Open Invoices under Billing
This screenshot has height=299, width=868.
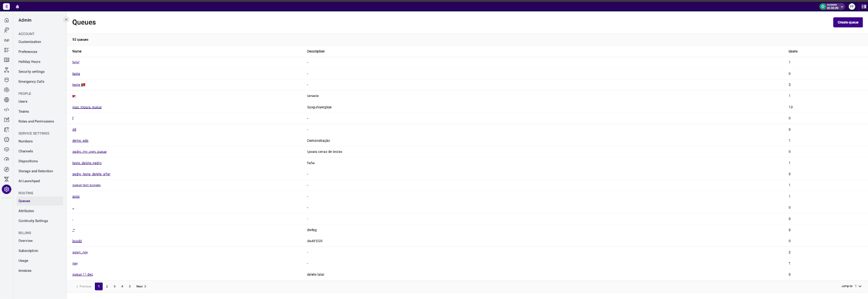pos(25,271)
